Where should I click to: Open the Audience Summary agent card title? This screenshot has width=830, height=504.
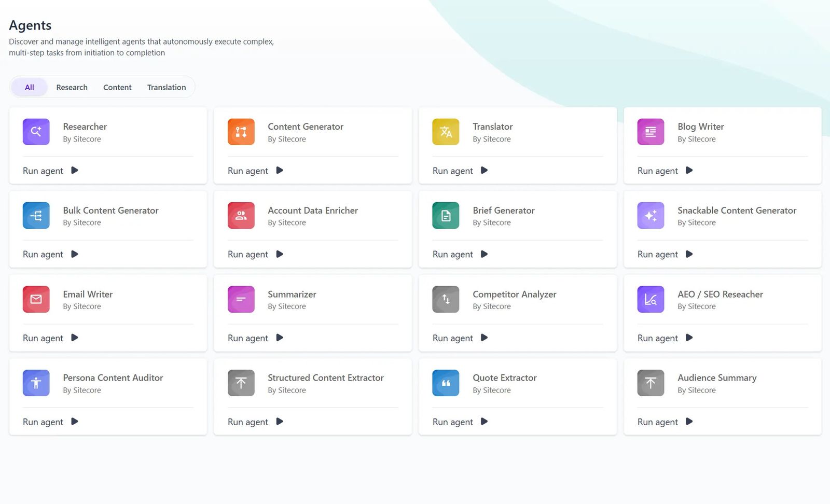pos(716,378)
